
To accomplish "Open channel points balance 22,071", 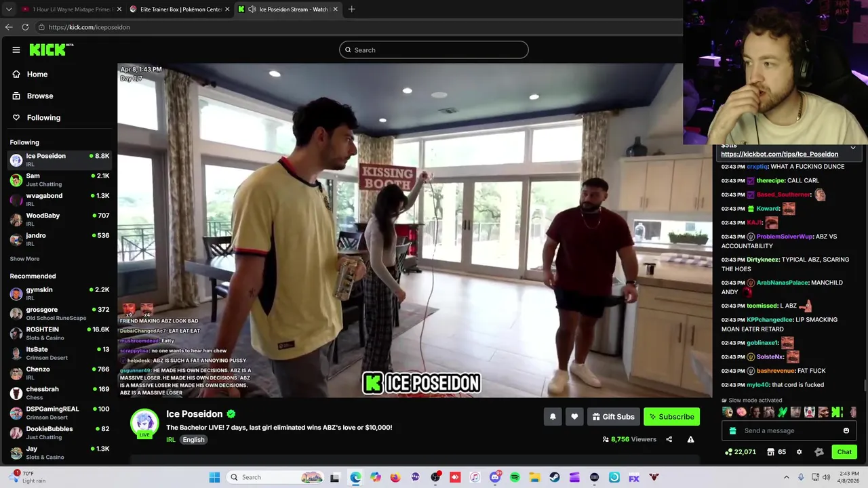I will (741, 452).
